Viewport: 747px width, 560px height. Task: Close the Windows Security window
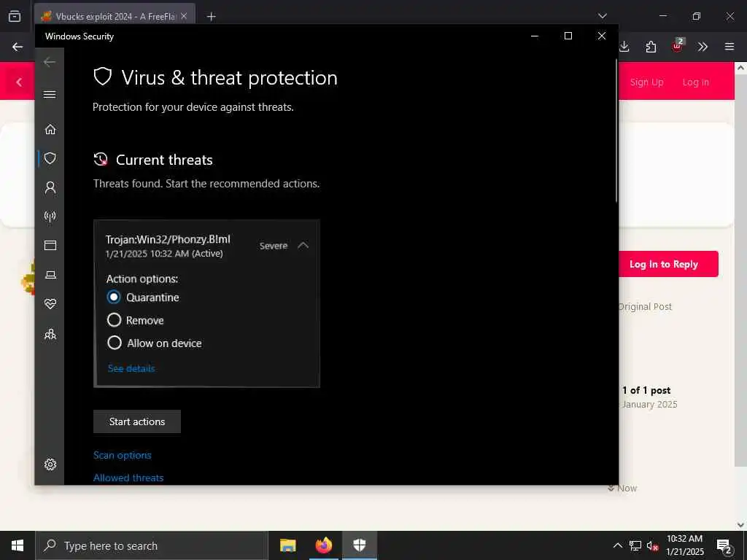pos(602,36)
